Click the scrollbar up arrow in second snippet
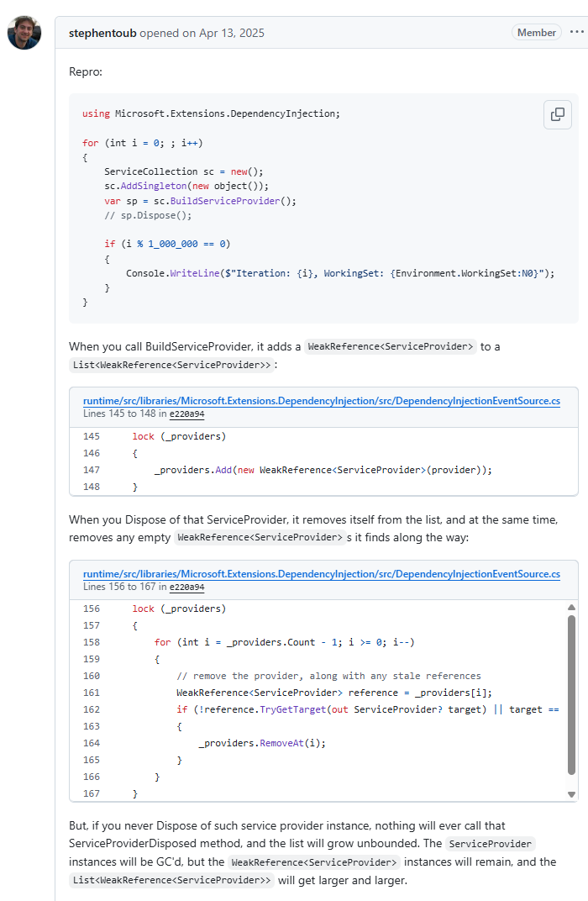Screen dimensions: 588x901 [x=572, y=607]
